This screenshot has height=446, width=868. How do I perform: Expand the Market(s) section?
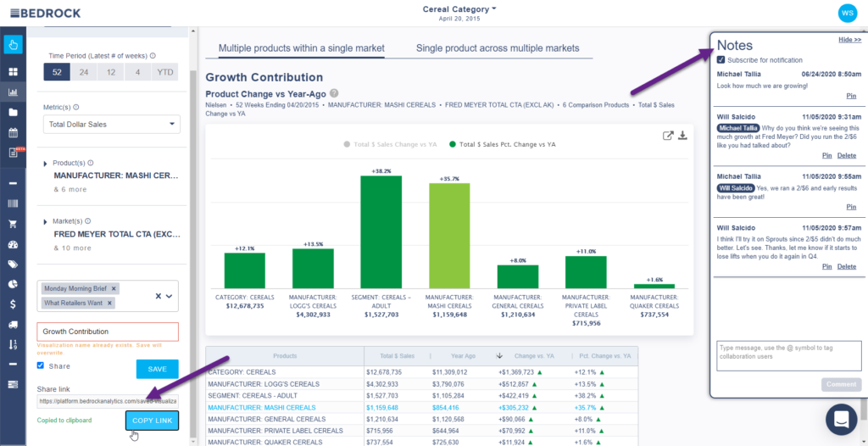(x=46, y=222)
